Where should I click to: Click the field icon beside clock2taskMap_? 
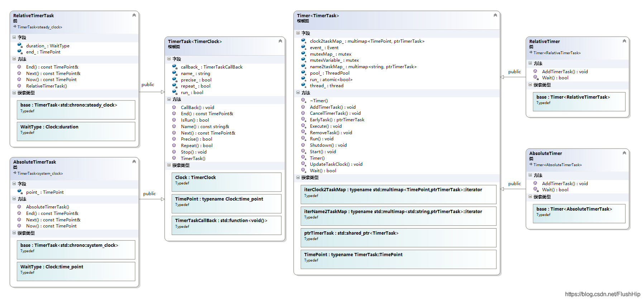pyautogui.click(x=304, y=41)
